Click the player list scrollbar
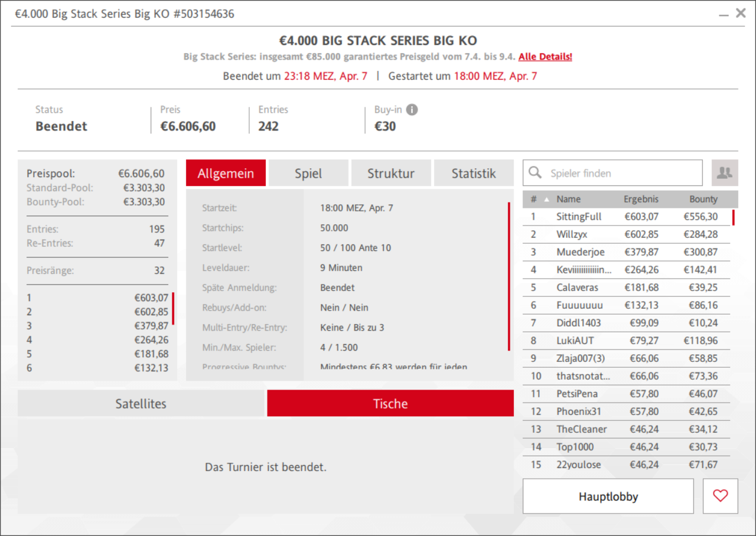Image resolution: width=756 pixels, height=536 pixels. pos(734,217)
